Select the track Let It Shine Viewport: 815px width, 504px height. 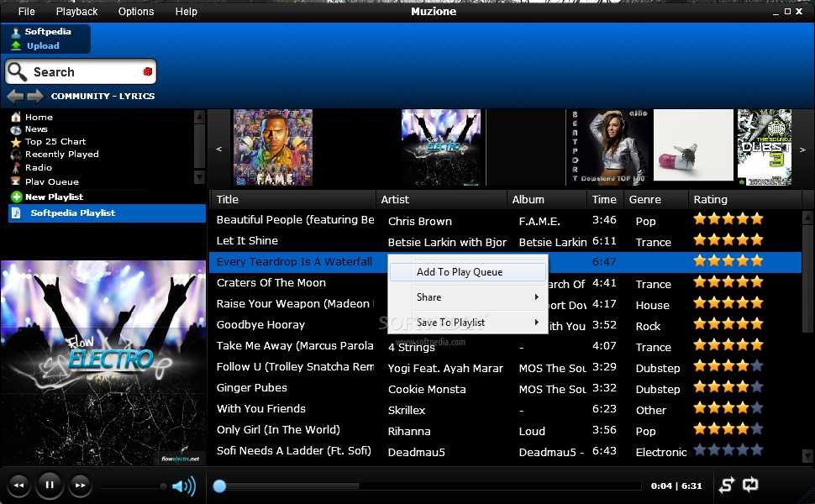(x=247, y=241)
